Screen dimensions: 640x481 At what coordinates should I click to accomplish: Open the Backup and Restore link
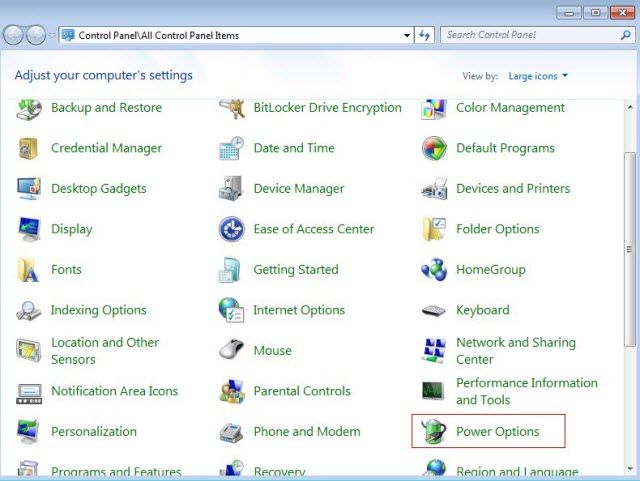click(107, 108)
